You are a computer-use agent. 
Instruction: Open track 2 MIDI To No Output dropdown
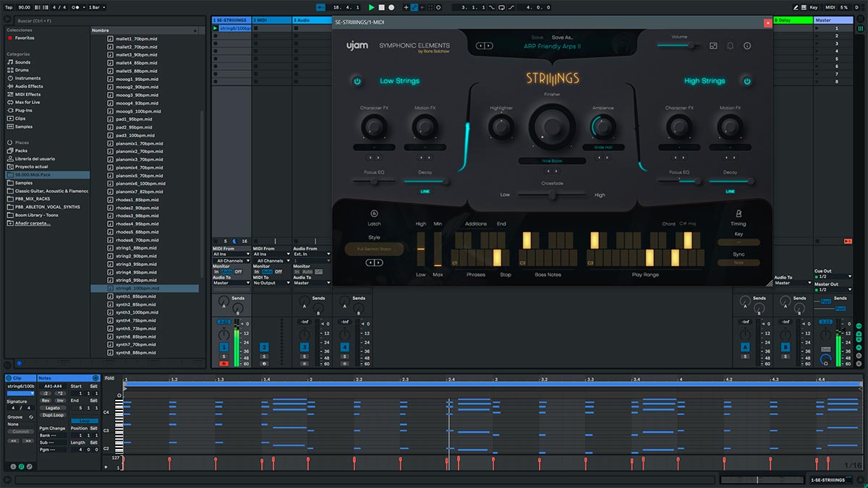271,283
